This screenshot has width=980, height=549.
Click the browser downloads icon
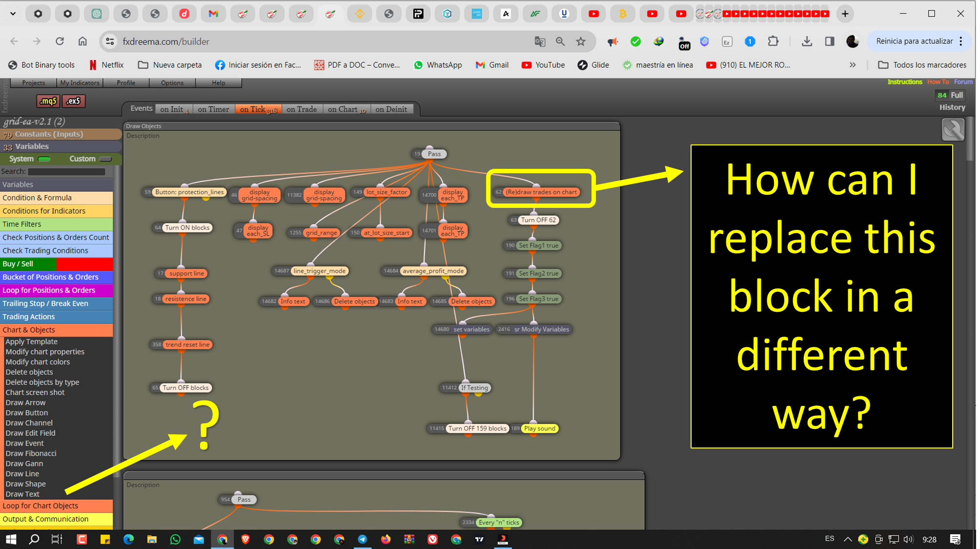point(807,41)
